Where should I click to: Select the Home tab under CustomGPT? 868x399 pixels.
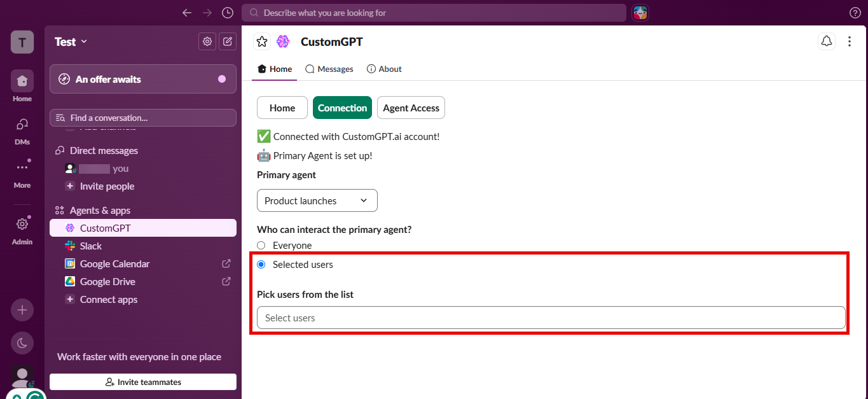pos(275,69)
